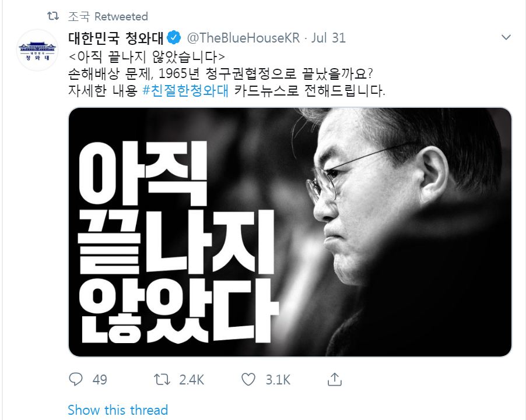This screenshot has width=526, height=420.
Task: Click the blue verified badge
Action: pos(174,37)
